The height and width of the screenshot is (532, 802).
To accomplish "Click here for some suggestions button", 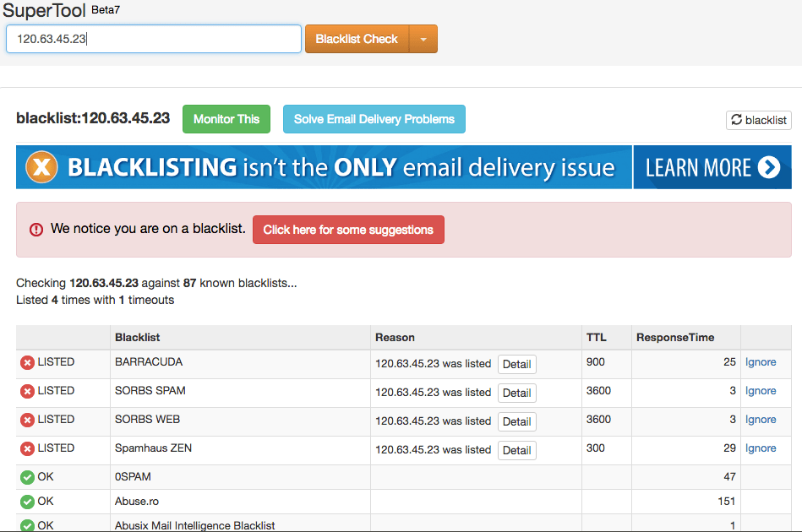I will coord(348,230).
